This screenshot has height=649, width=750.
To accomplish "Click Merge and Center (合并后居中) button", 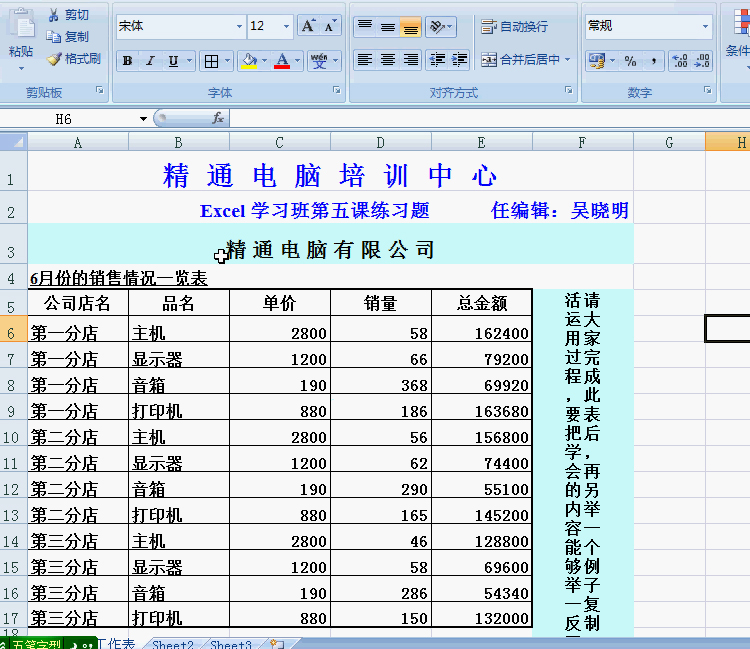I will pyautogui.click(x=520, y=60).
